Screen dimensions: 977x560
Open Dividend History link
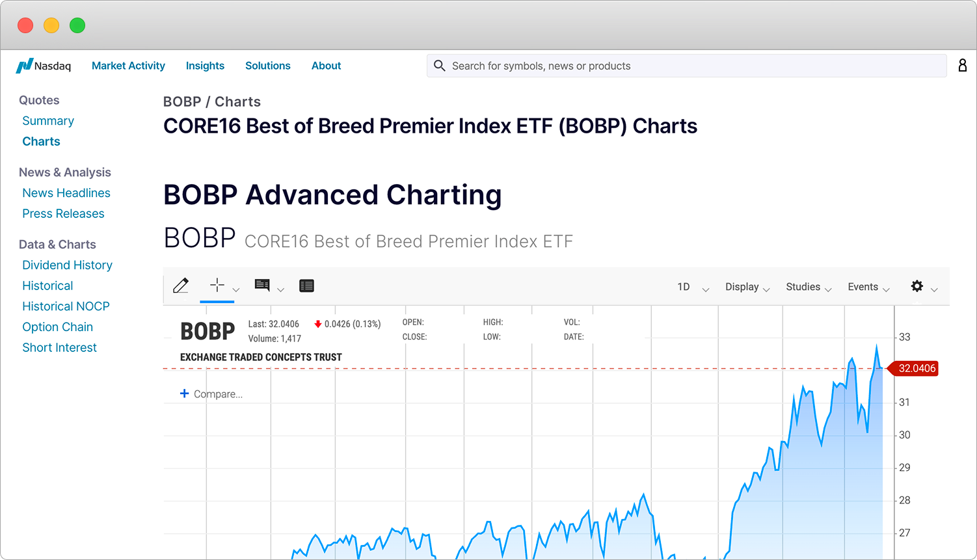[x=67, y=265]
